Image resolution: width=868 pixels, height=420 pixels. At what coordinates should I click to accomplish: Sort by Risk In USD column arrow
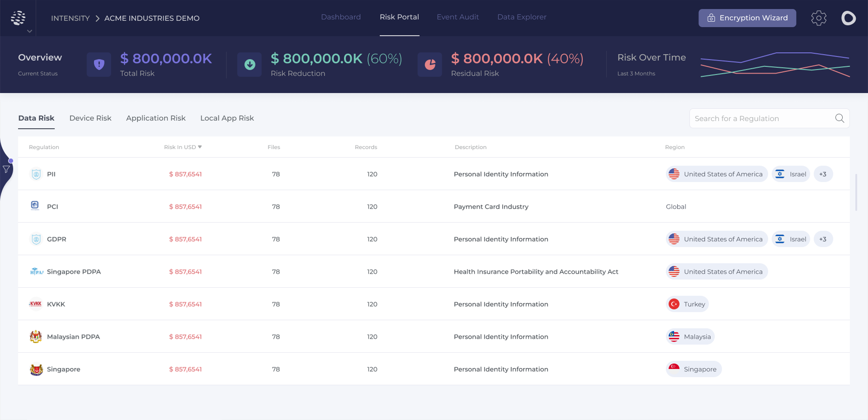pos(200,147)
